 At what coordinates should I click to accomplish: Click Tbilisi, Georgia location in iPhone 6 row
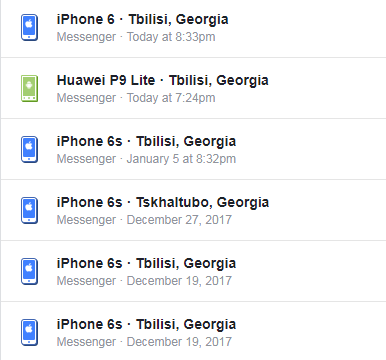click(179, 19)
